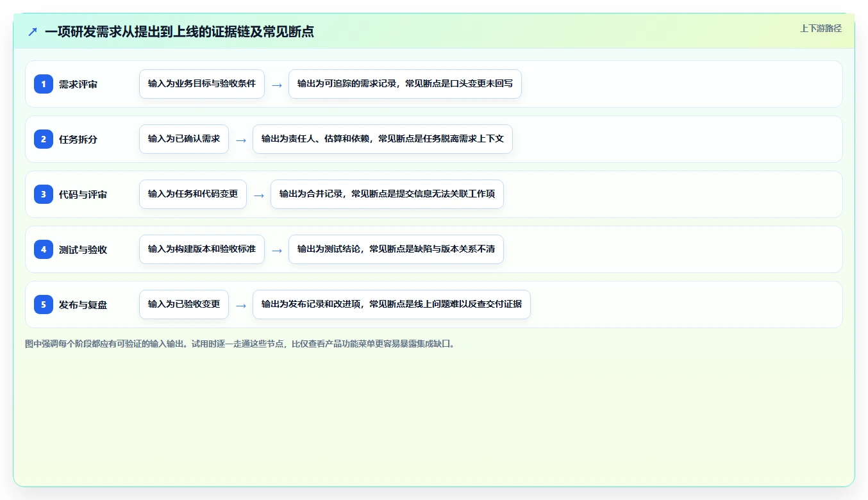This screenshot has height=500, width=868.
Task: Click the arrow in the 测试与验收 row
Action: coord(277,250)
